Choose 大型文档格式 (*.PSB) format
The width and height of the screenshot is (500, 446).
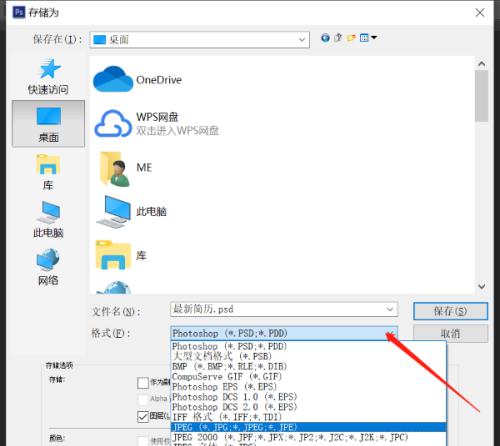(308, 356)
